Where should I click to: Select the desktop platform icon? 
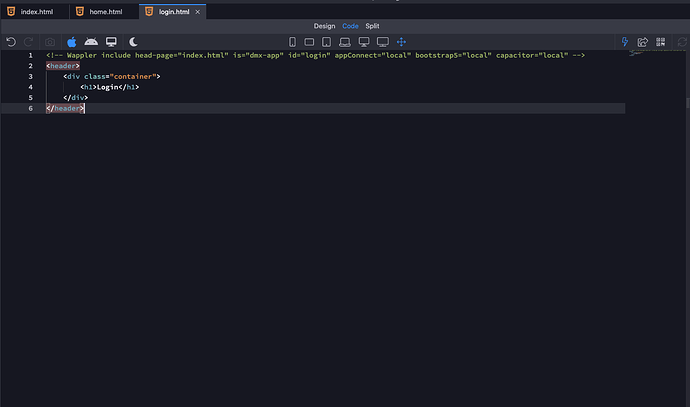point(111,42)
